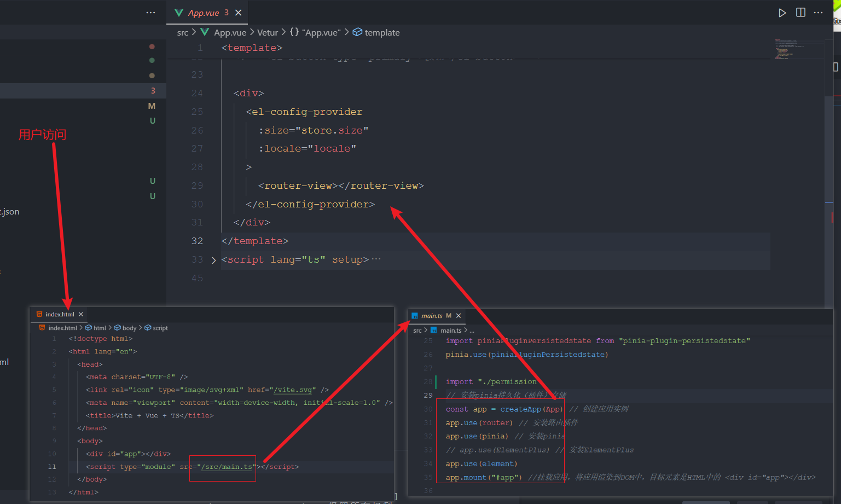Open the template breadcrumb symbol

[x=382, y=33]
